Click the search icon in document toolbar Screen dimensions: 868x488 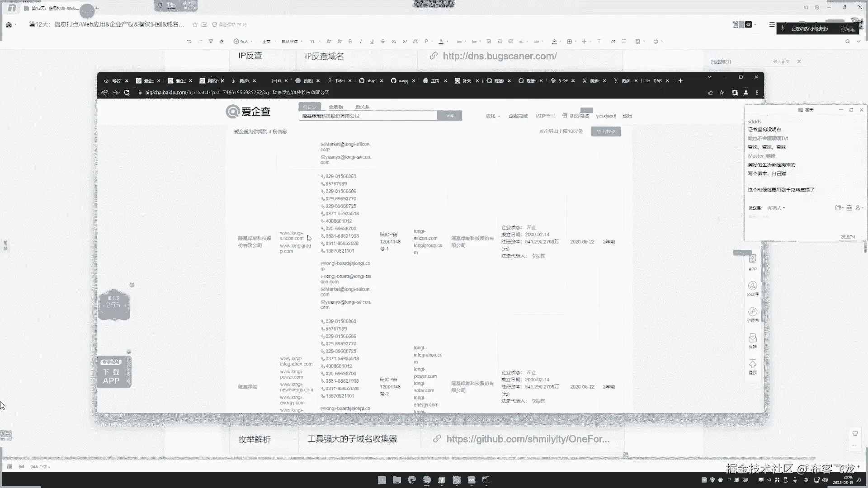pos(848,42)
